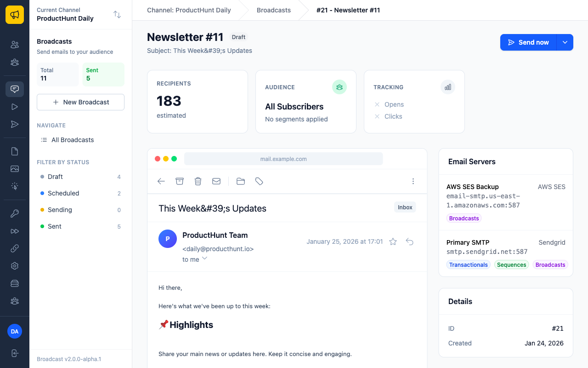Click the tracking bar chart icon

coord(448,87)
